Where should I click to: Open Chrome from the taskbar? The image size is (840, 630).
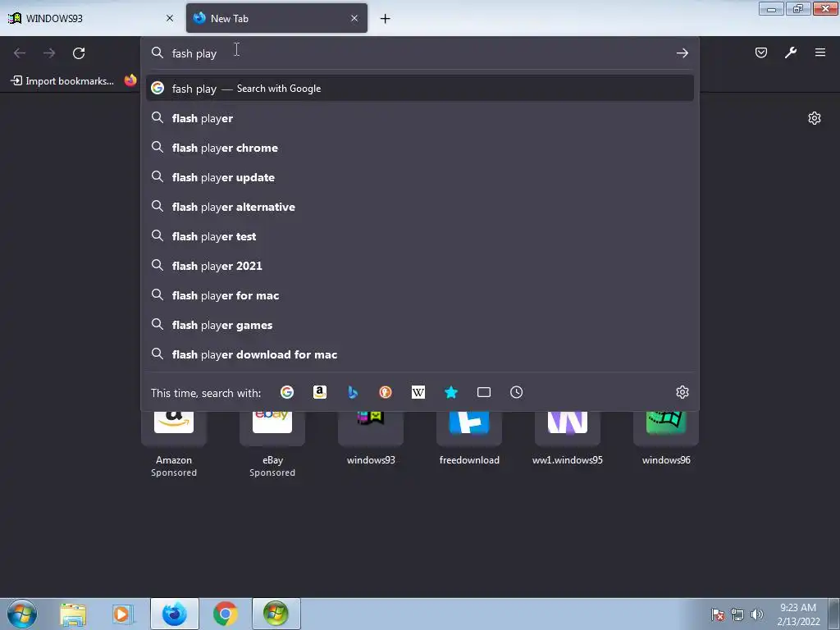click(x=225, y=614)
